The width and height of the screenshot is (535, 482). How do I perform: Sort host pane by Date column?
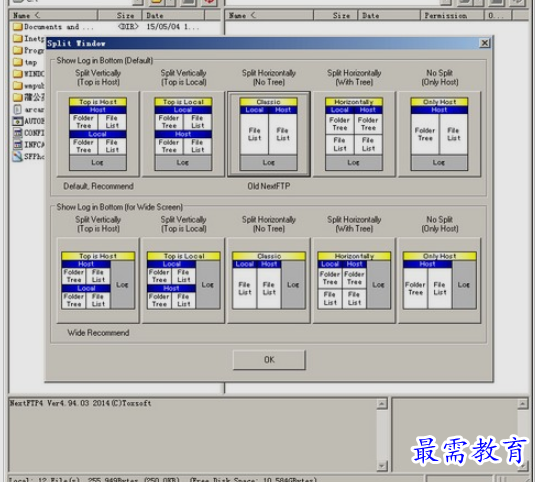click(x=389, y=15)
